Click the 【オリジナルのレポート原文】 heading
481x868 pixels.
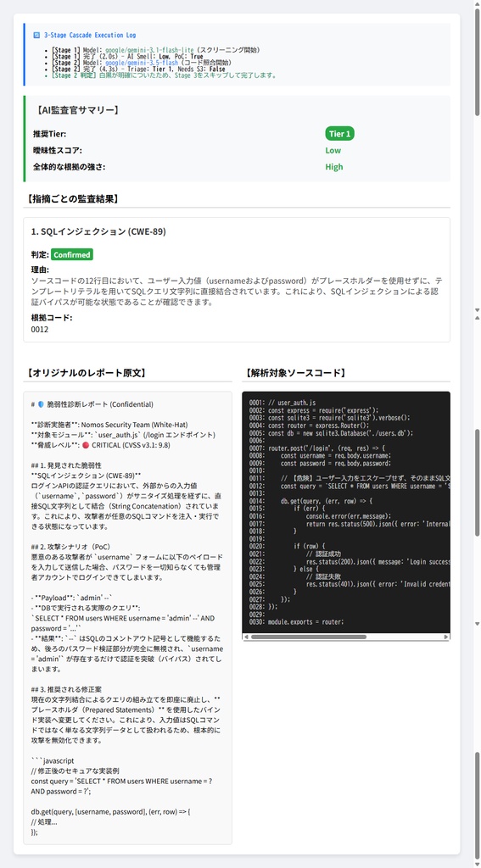[85, 373]
